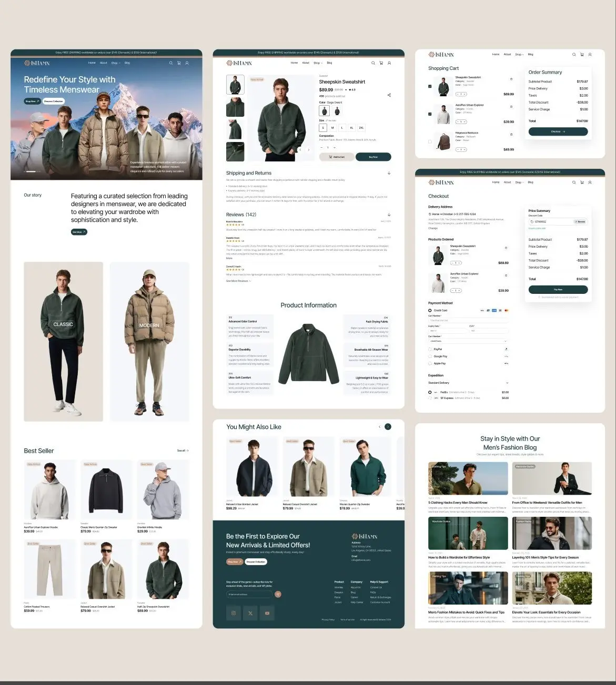Viewport: 616px width, 685px height.
Task: Select the first Sage Green color swatch
Action: (324, 111)
